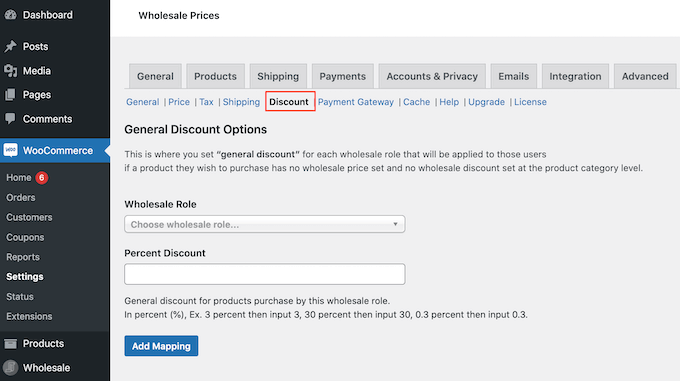Image resolution: width=680 pixels, height=381 pixels.
Task: Switch to the Products settings tab
Action: (x=216, y=76)
